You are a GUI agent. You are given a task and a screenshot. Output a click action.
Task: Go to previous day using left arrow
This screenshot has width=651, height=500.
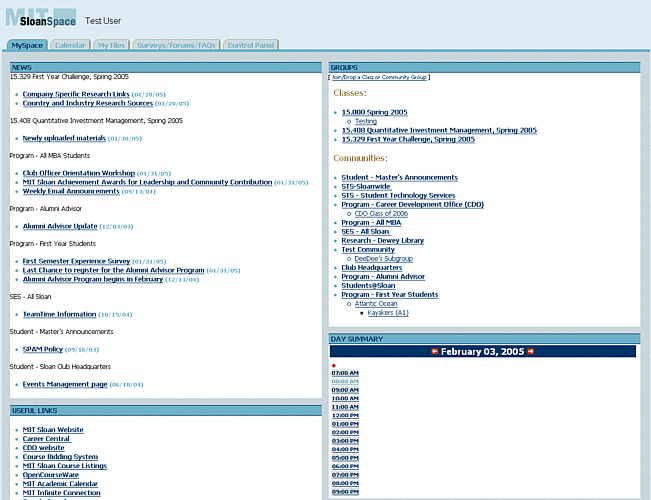point(435,352)
